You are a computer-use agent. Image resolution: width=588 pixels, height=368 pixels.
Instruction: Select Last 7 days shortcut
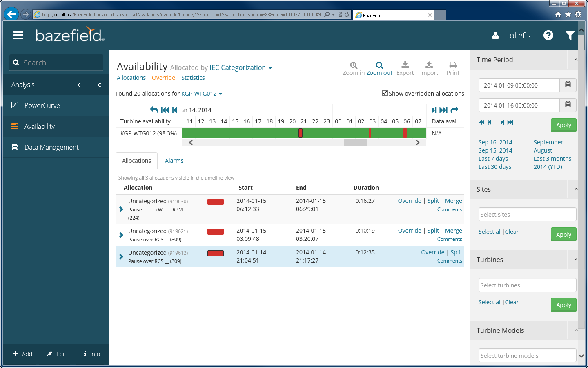click(x=493, y=159)
